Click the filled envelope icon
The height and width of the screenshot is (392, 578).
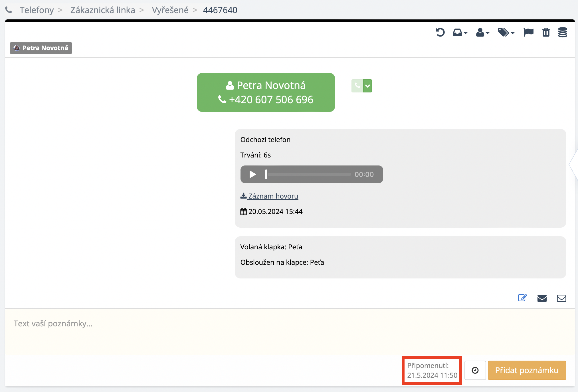(542, 298)
